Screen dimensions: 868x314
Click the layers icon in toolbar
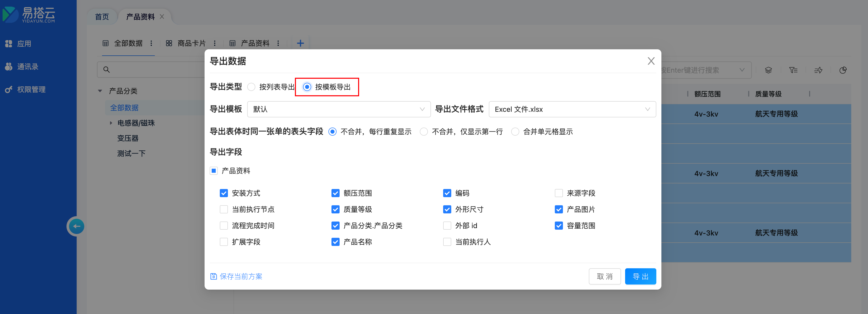point(768,70)
